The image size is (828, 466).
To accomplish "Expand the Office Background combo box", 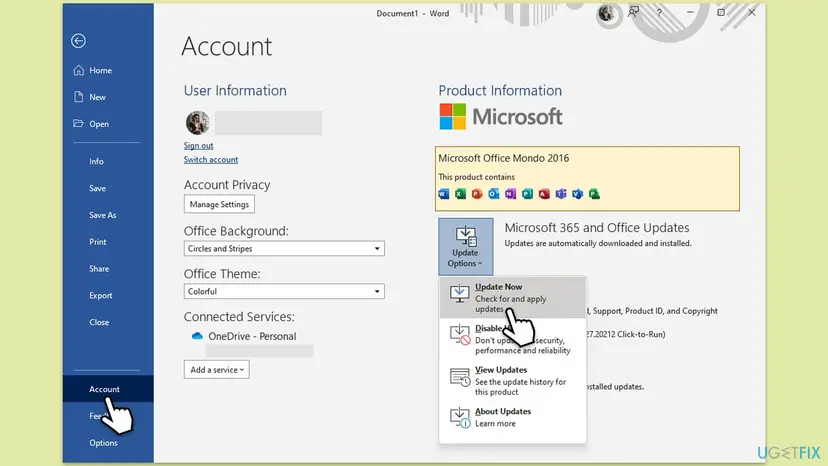I will 284,248.
